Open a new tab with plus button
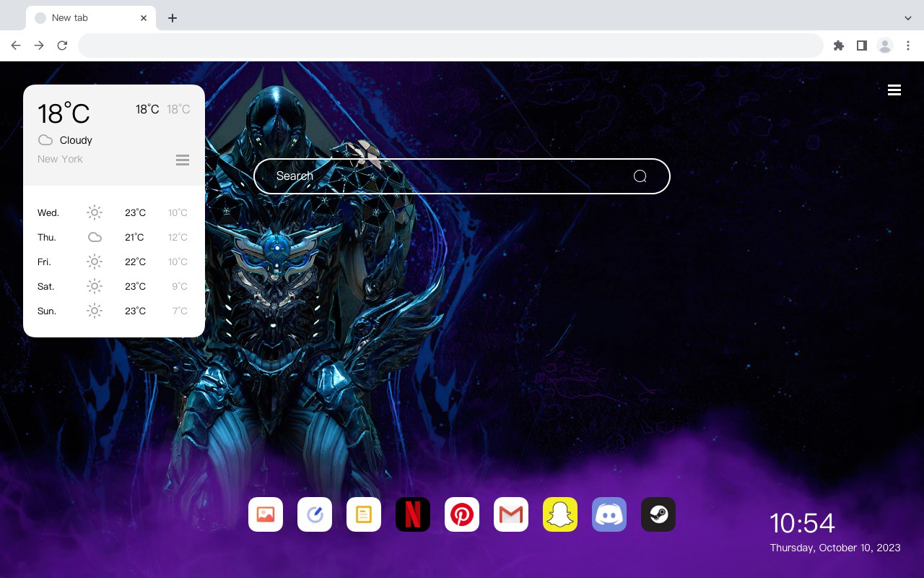924x578 pixels. [172, 18]
